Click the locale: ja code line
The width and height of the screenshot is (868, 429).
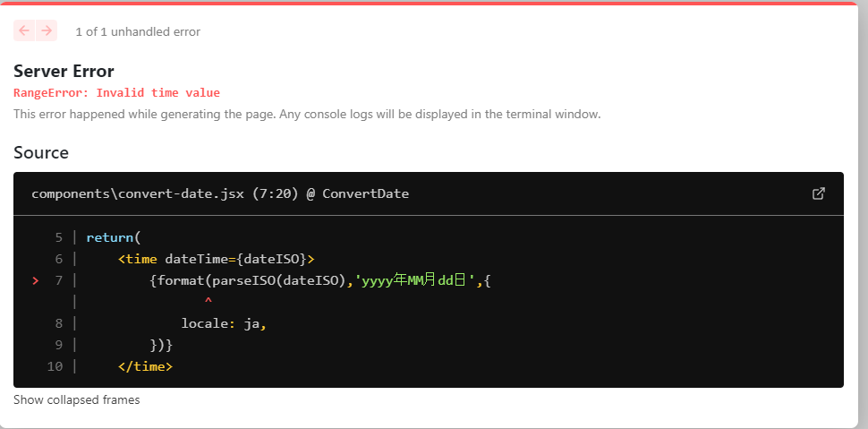224,323
